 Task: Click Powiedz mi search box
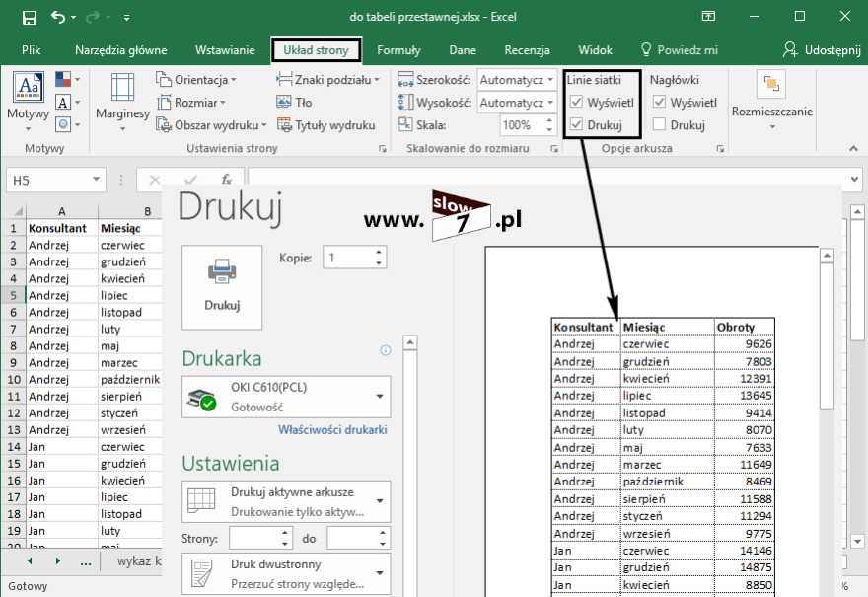680,50
